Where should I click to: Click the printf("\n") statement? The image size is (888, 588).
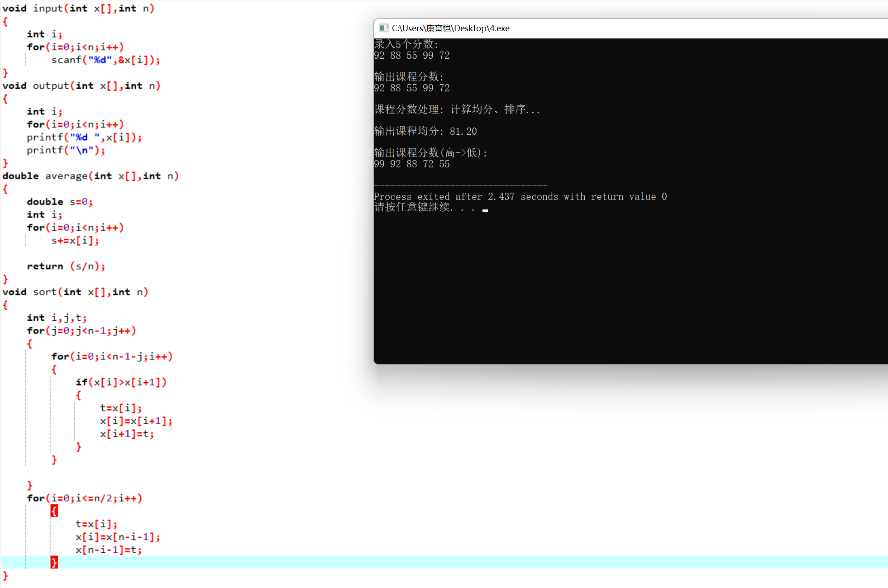[66, 150]
